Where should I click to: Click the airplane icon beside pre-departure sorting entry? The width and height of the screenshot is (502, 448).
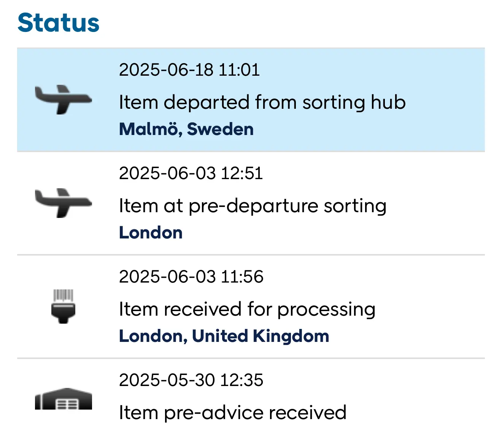tap(63, 203)
